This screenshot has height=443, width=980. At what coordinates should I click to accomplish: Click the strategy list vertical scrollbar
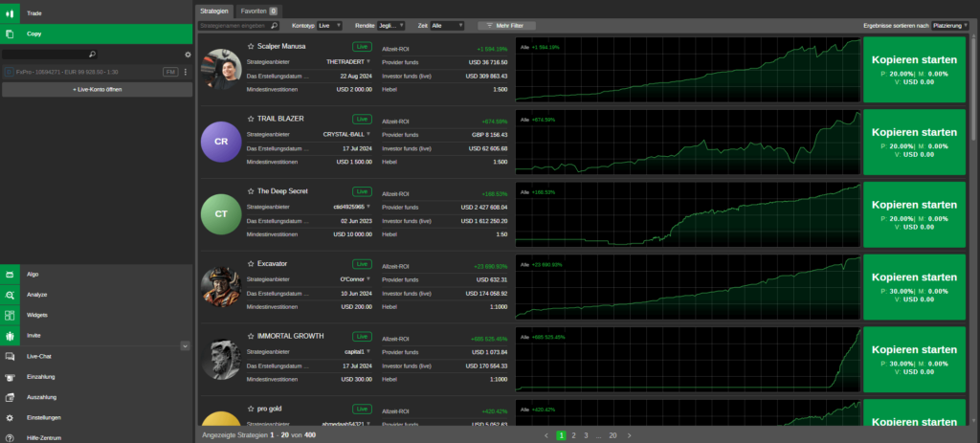click(972, 87)
